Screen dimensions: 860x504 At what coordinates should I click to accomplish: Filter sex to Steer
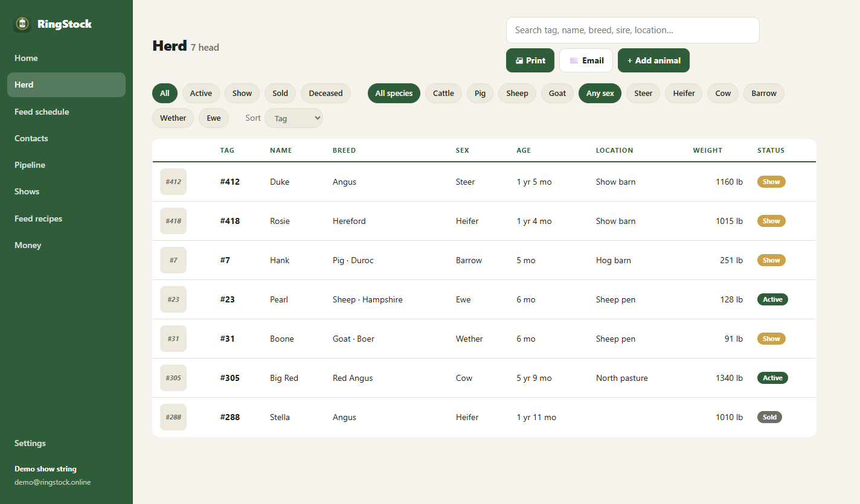(643, 94)
